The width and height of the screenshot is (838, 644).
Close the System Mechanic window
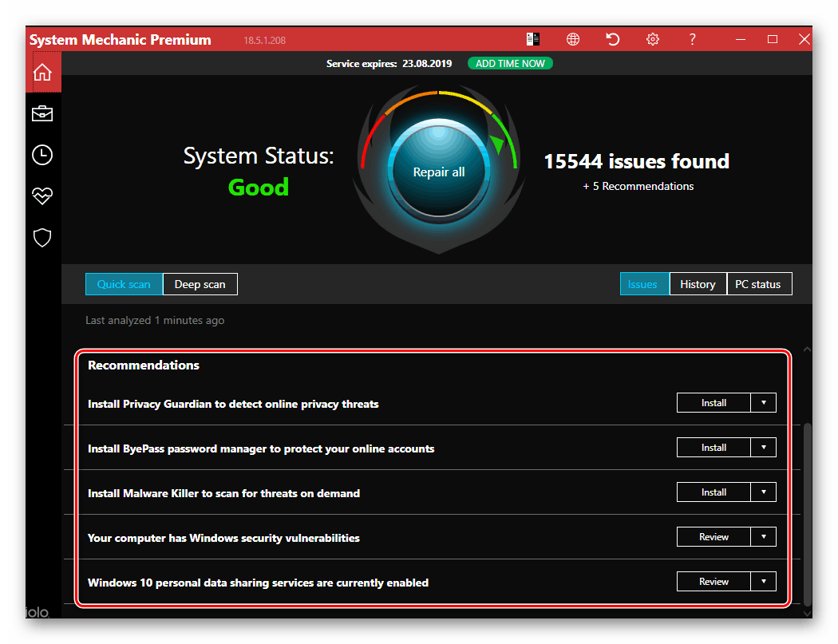coord(804,39)
